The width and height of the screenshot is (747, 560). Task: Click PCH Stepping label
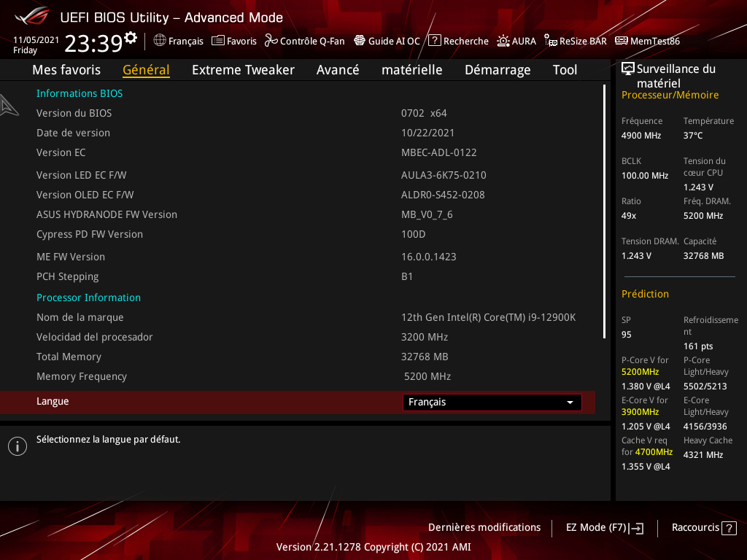pos(68,276)
